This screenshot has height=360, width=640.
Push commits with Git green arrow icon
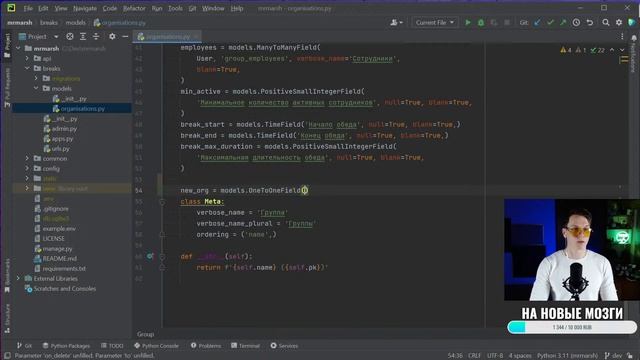click(x=563, y=22)
